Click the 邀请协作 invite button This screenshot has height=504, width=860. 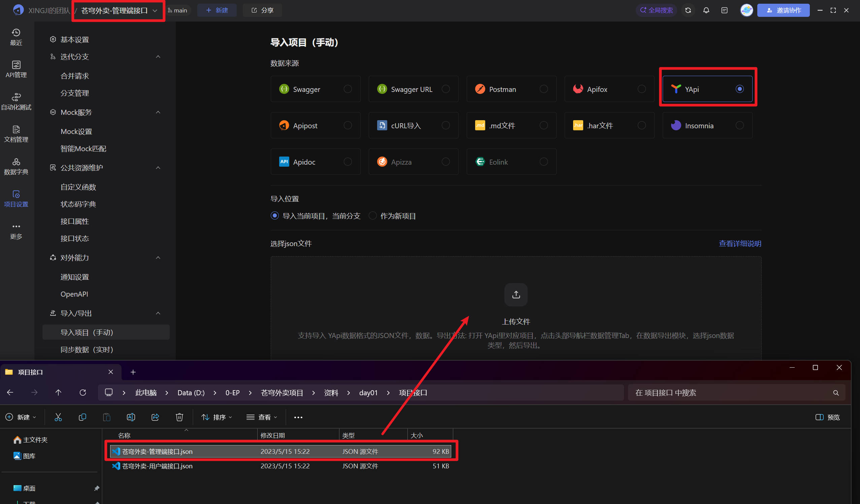coord(783,10)
